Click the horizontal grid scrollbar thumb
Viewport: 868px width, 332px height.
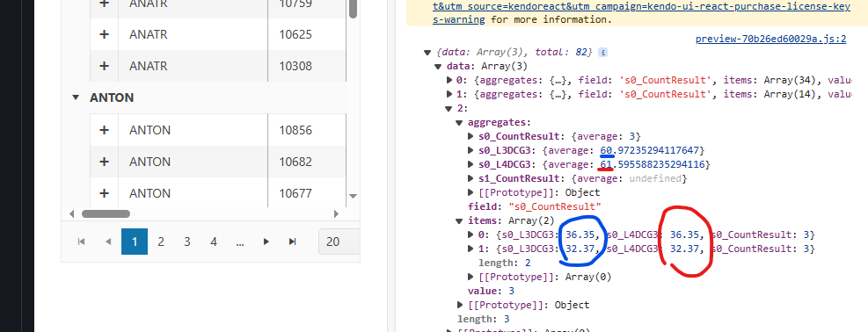pos(106,213)
